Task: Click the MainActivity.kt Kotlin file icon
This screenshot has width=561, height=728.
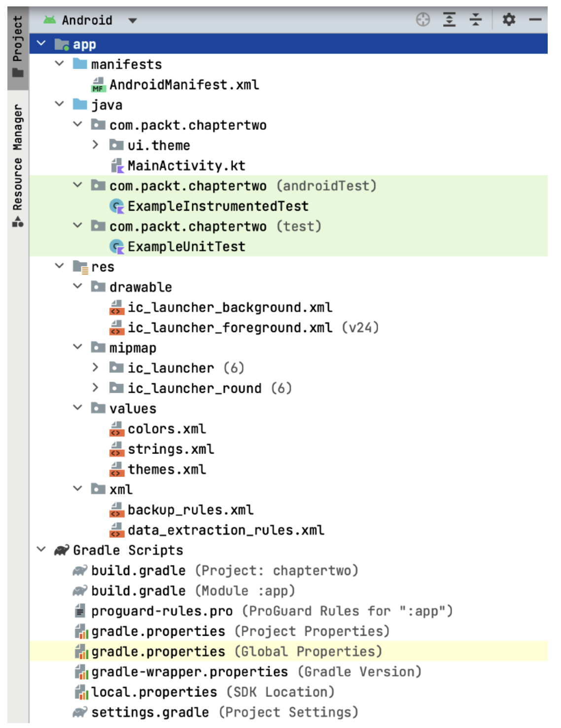Action: tap(117, 166)
